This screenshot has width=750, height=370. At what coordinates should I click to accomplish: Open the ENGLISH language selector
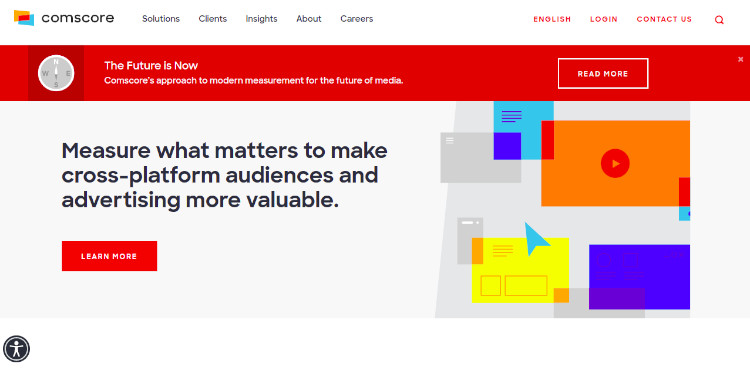pyautogui.click(x=552, y=20)
